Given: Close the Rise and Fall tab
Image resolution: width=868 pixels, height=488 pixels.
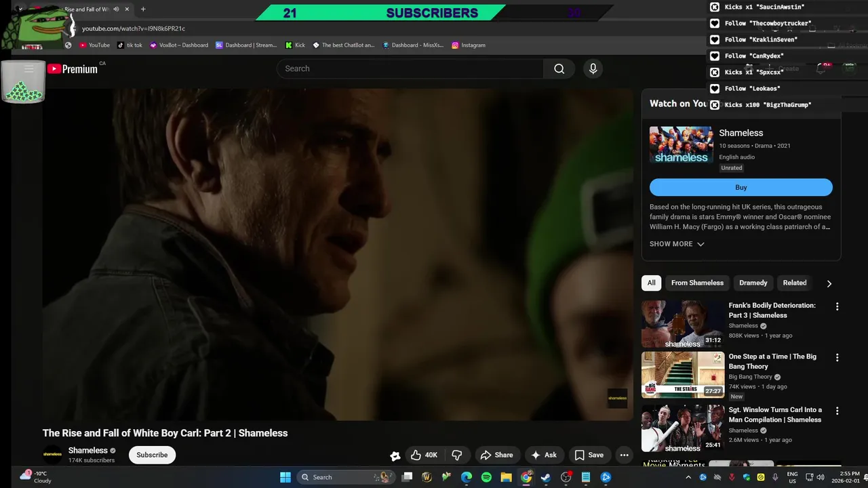Looking at the screenshot, I should point(127,9).
